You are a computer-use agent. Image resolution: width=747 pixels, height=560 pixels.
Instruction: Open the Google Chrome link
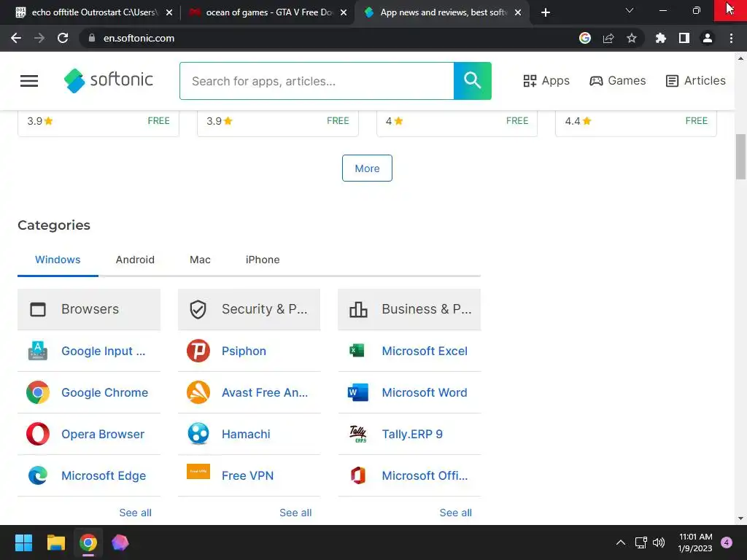[x=105, y=392]
